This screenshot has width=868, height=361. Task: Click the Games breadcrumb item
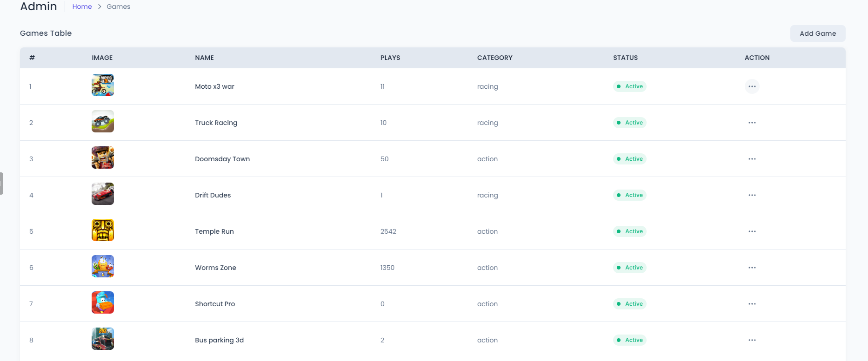118,7
